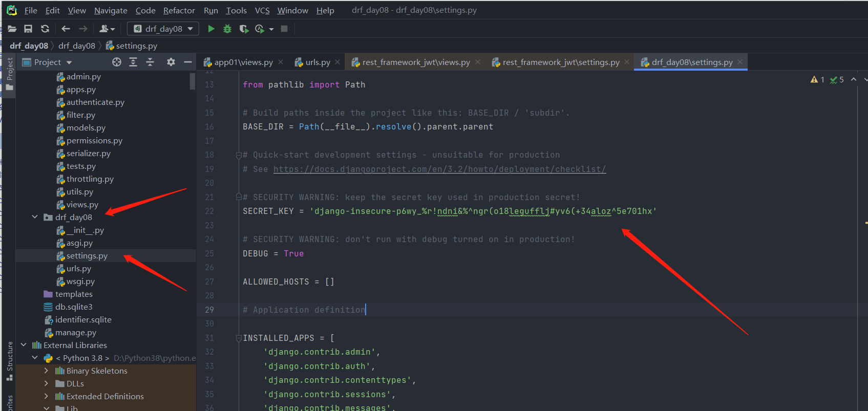This screenshot has height=411, width=868.
Task: Run with coverage shield icon
Action: [x=244, y=29]
